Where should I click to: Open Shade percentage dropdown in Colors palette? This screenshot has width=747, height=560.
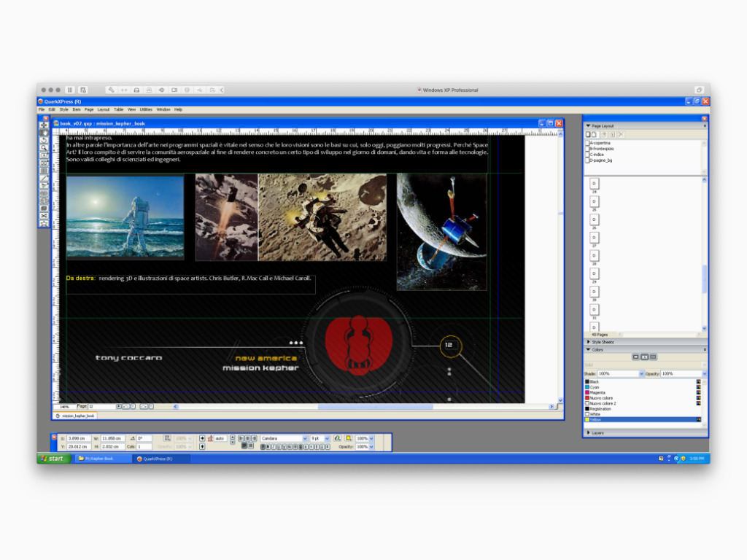pos(641,374)
